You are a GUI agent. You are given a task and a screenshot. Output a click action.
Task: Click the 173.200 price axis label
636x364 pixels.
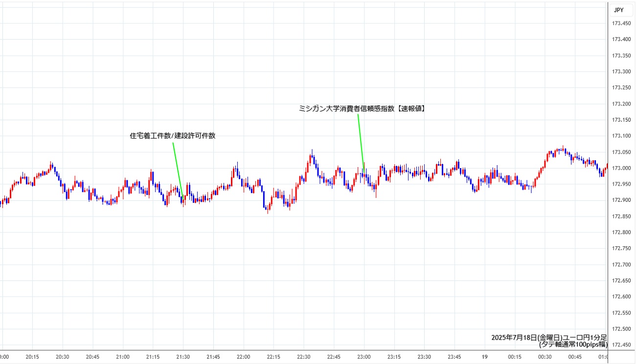[x=621, y=104]
